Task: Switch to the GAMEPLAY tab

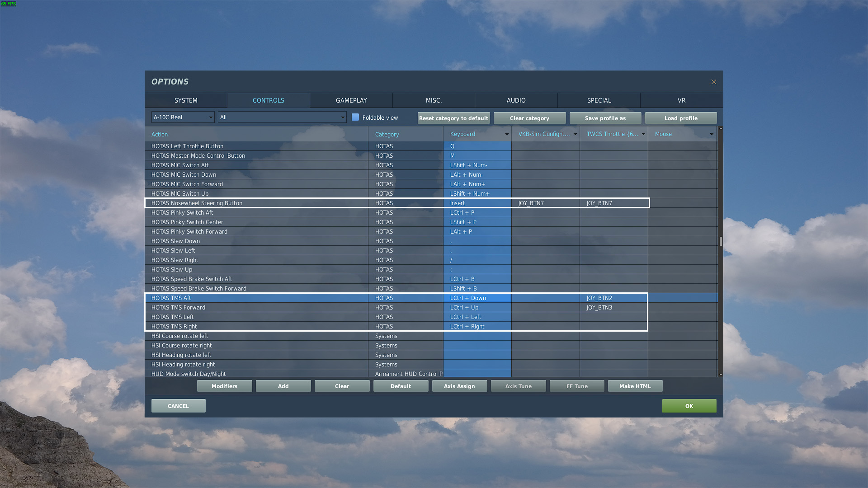Action: tap(351, 100)
